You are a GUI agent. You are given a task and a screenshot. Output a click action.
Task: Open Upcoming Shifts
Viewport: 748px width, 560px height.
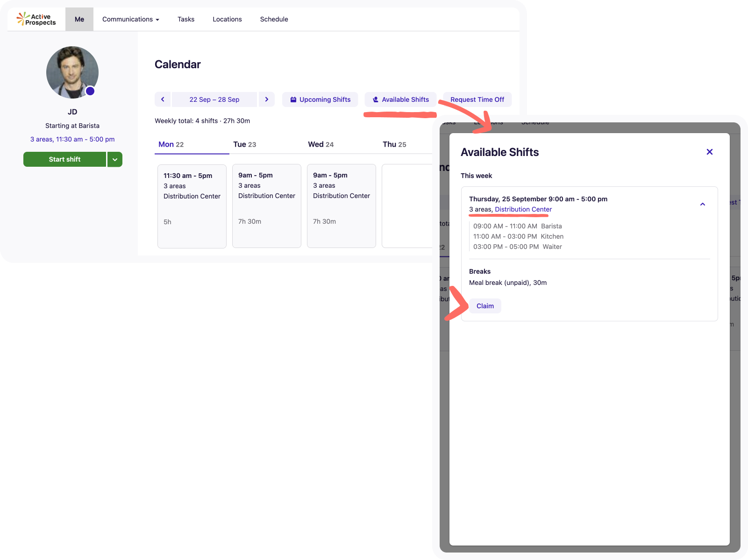[x=320, y=99]
